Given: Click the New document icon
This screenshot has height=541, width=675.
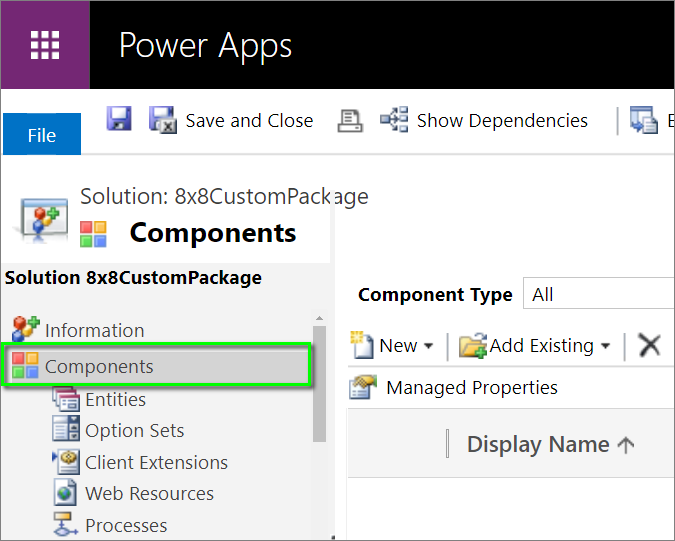Looking at the screenshot, I should click(x=362, y=344).
